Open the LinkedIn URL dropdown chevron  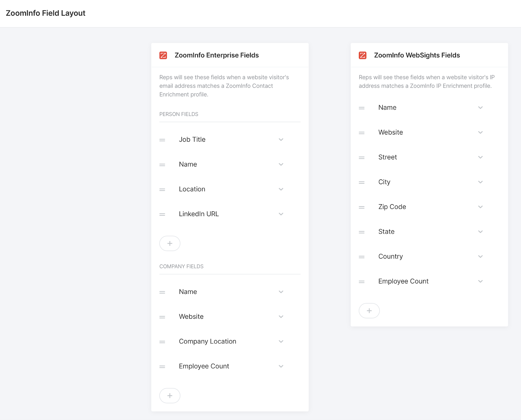point(281,214)
